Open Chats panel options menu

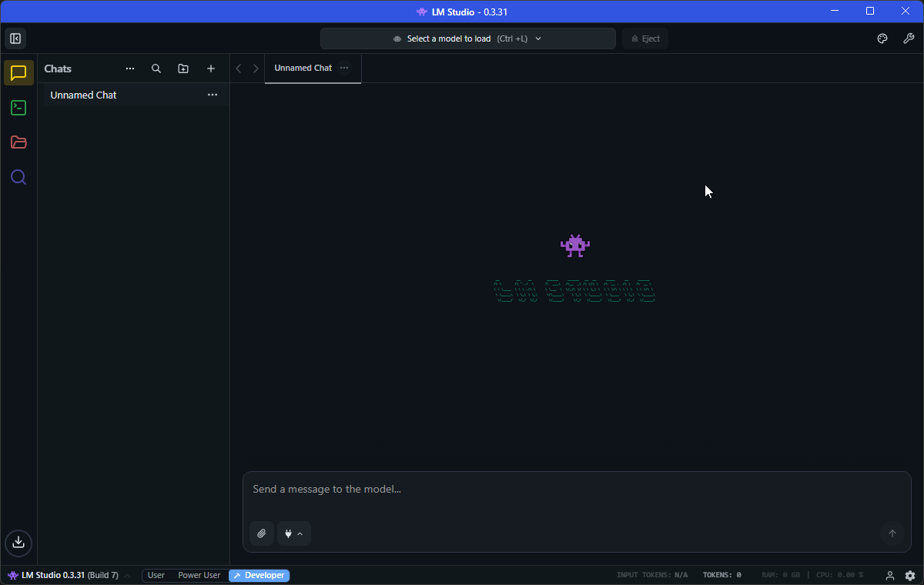(x=130, y=69)
